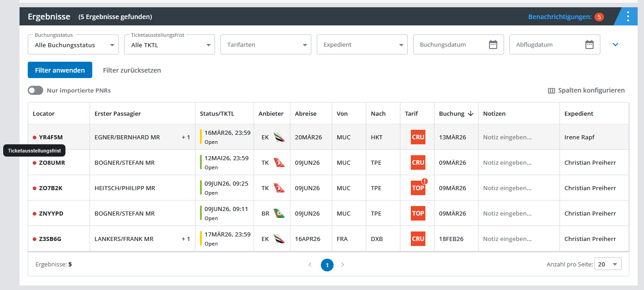Open the Ticketausstellungsfrist dropdown

click(169, 45)
